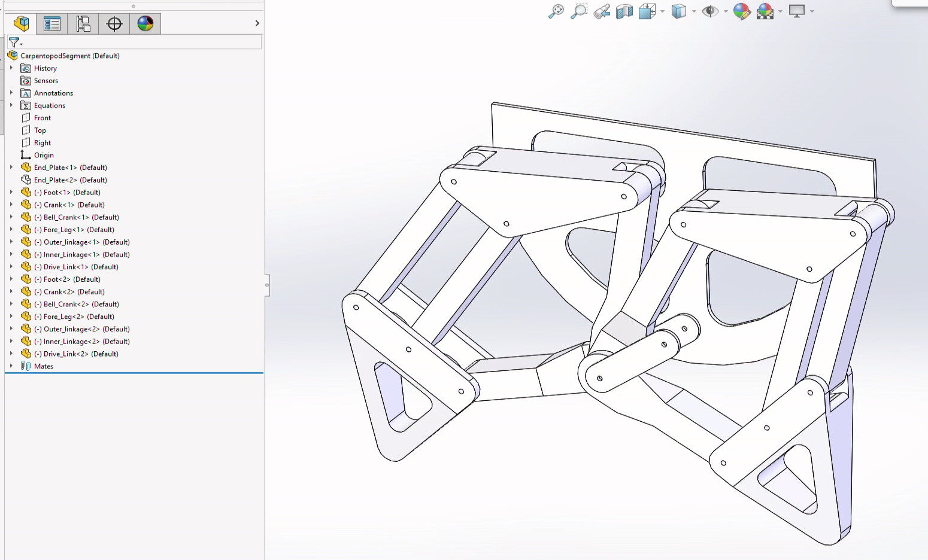928x560 pixels.
Task: Open the DimXpertManager crosshair tab
Action: click(114, 24)
